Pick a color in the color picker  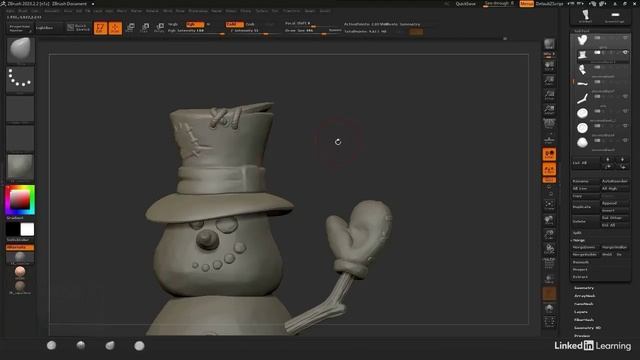point(20,200)
